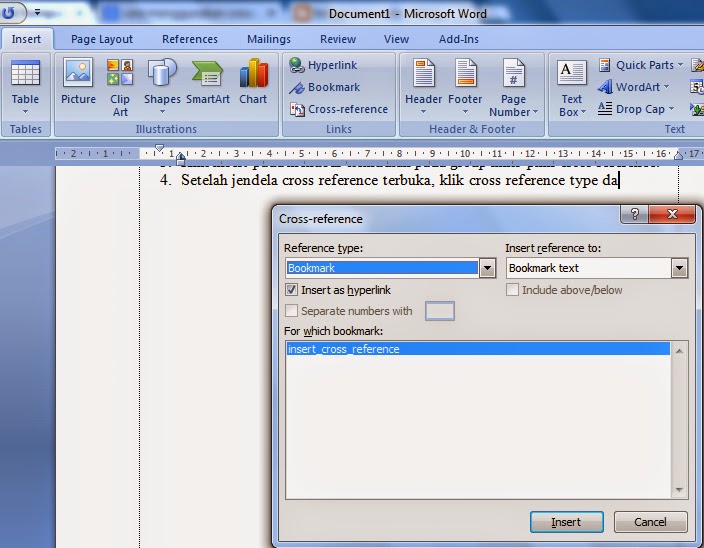This screenshot has height=548, width=704.
Task: Switch to the View tab
Action: [396, 39]
